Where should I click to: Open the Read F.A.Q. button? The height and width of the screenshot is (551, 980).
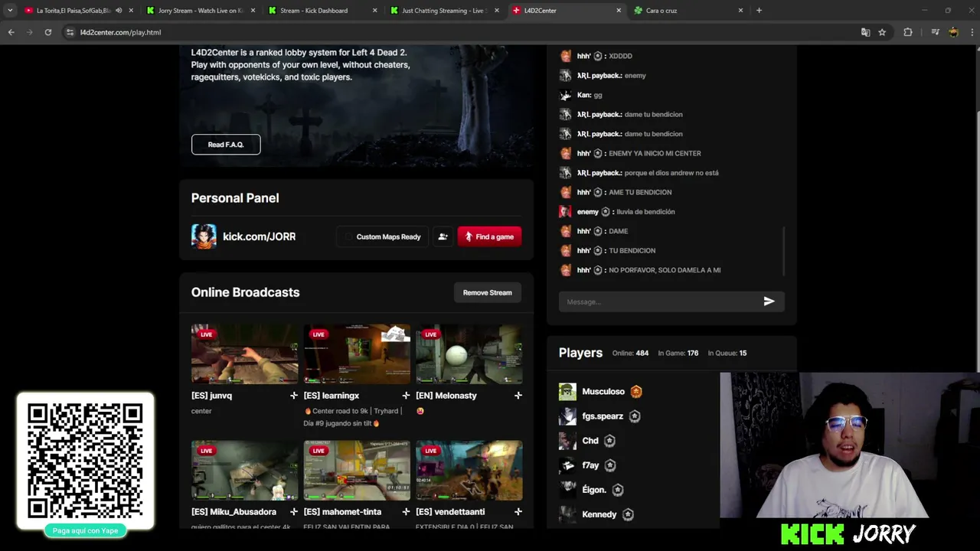(226, 145)
